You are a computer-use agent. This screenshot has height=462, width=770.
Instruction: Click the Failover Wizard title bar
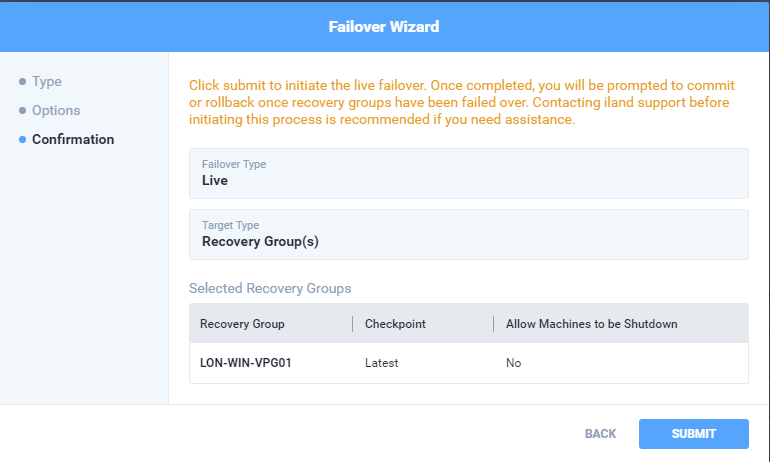[x=384, y=26]
